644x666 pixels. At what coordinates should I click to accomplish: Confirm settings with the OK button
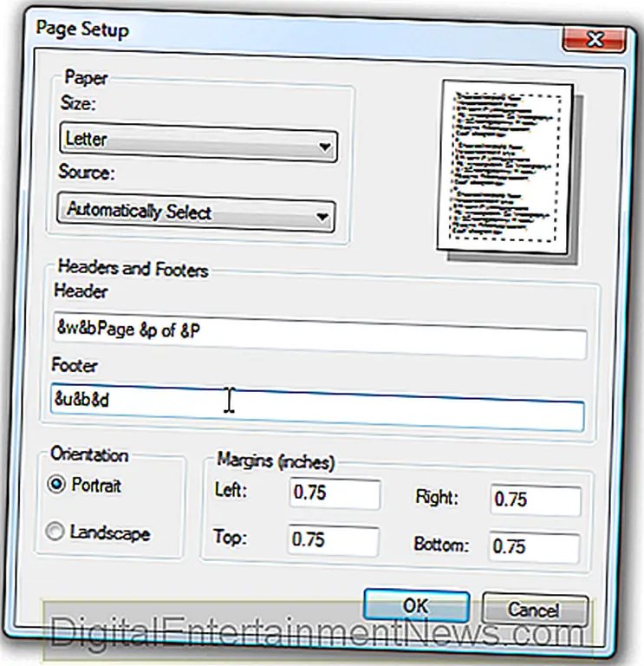[416, 605]
